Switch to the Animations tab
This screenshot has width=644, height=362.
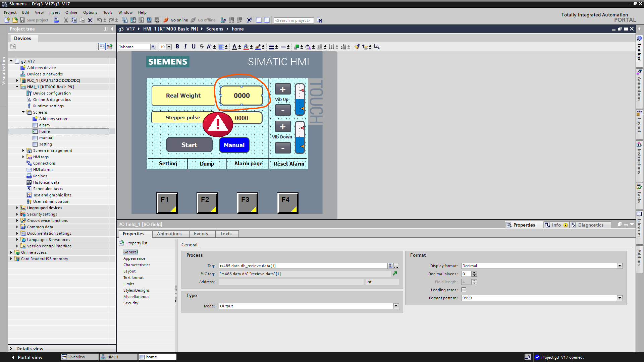coord(169,234)
